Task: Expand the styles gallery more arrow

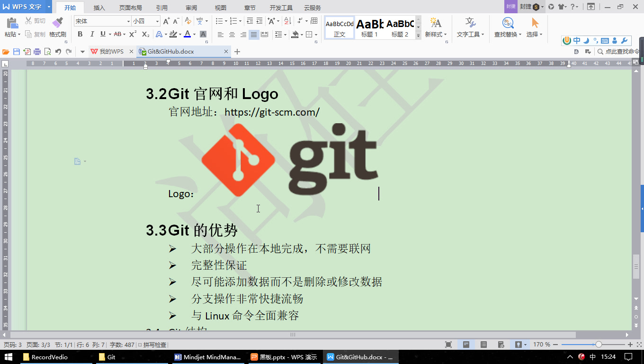Action: [x=418, y=36]
